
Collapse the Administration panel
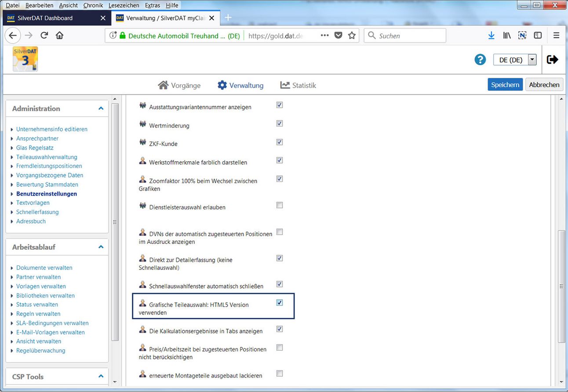101,109
